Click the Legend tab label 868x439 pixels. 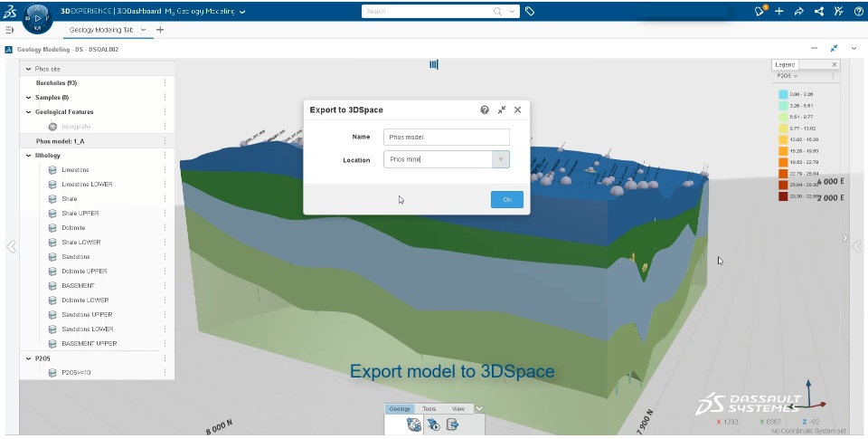[785, 65]
